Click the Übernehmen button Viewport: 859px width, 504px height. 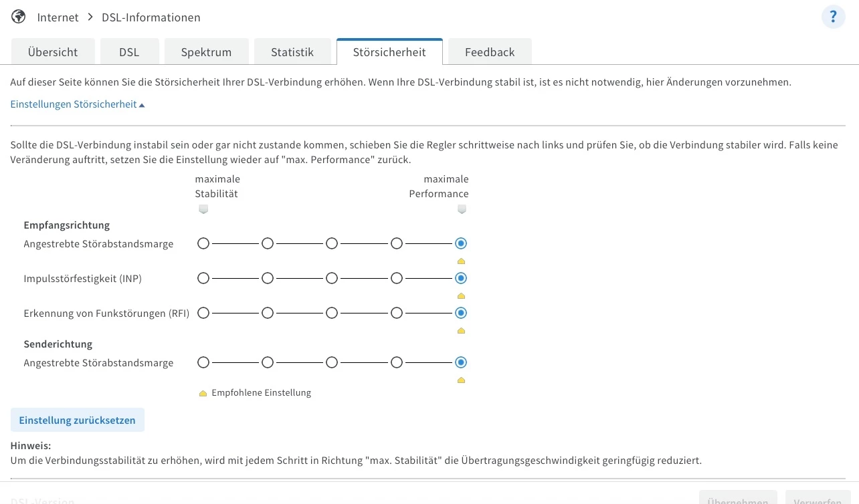pos(738,500)
